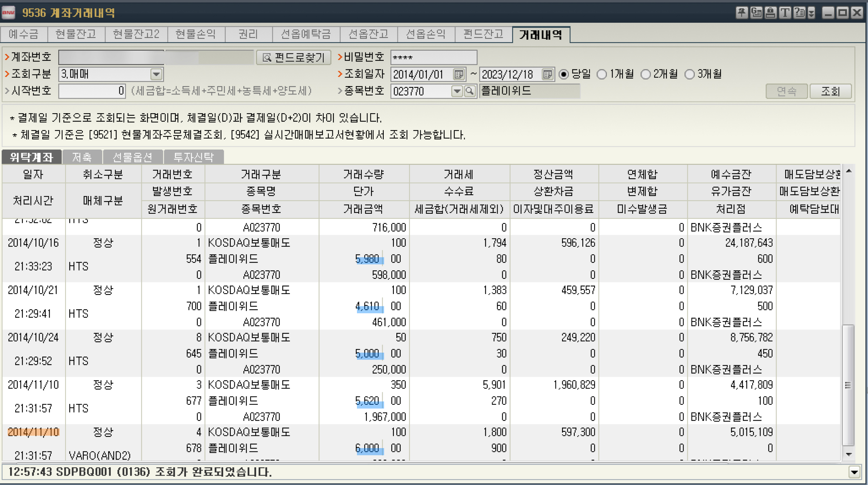Click the scroll-down arrow of the table

pos(848,454)
